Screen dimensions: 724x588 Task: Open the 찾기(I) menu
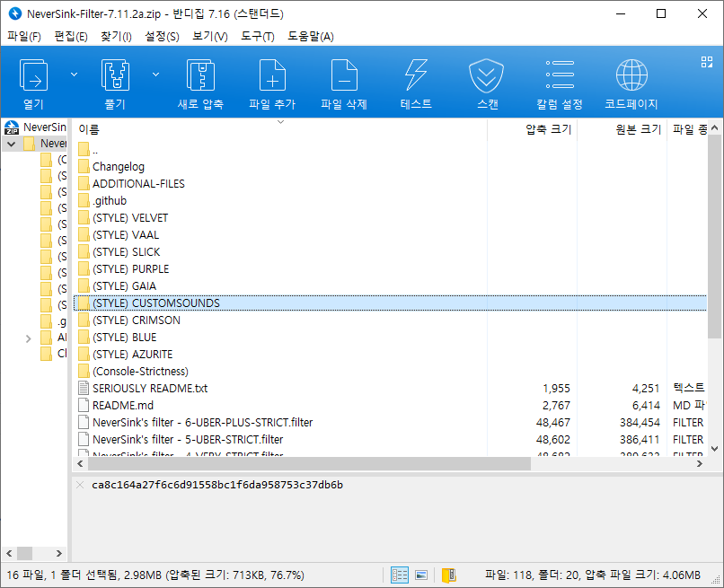click(116, 37)
